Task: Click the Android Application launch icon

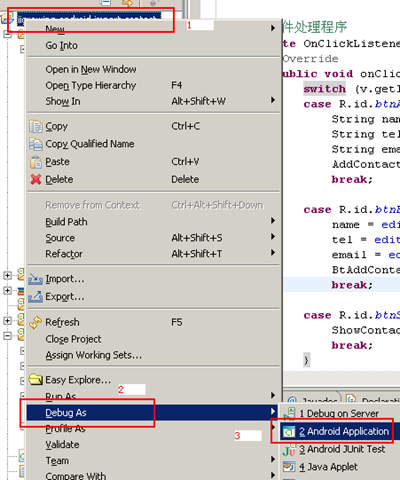Action: 289,432
